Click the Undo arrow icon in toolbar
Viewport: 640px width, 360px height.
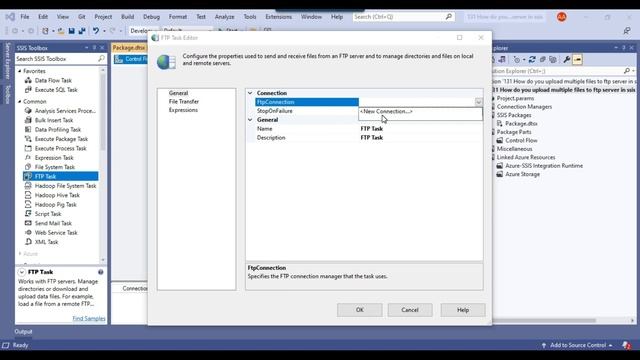pos(96,31)
